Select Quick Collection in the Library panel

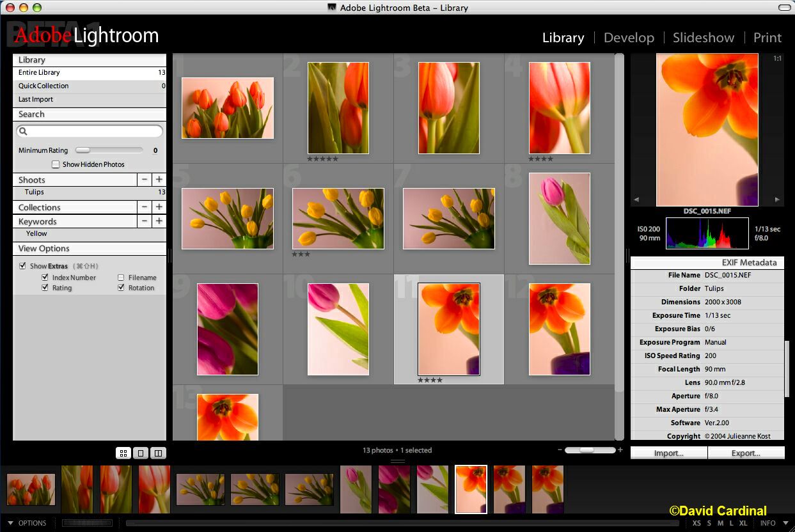(x=90, y=86)
